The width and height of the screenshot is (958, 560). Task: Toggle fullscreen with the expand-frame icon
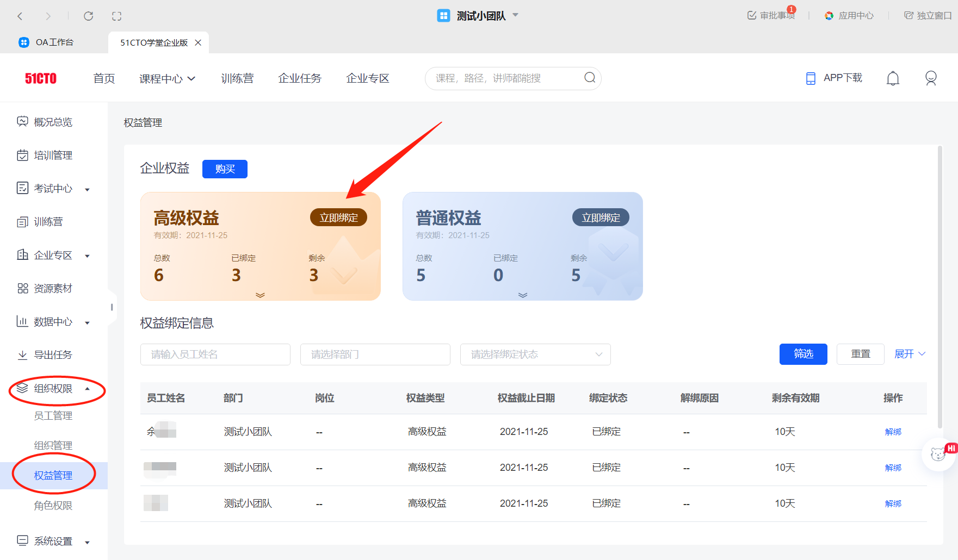click(x=116, y=16)
